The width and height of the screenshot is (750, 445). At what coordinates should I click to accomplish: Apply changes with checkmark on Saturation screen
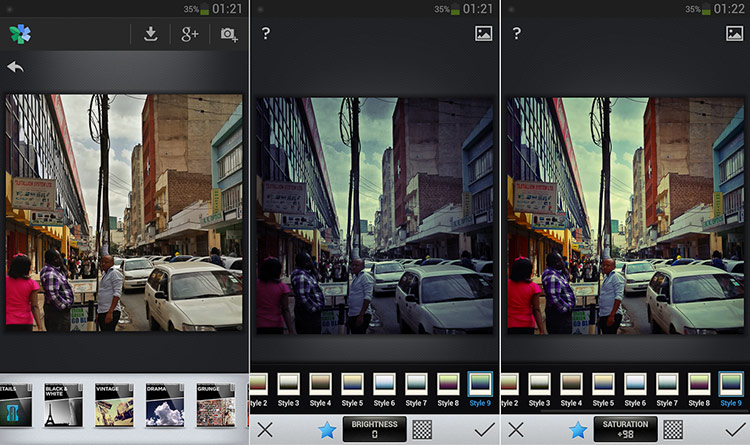click(x=735, y=429)
